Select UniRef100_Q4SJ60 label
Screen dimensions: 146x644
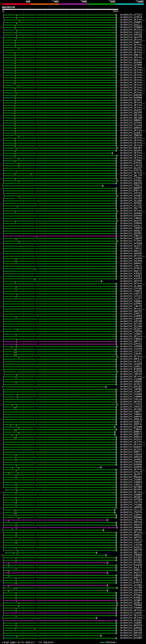pos(131,198)
